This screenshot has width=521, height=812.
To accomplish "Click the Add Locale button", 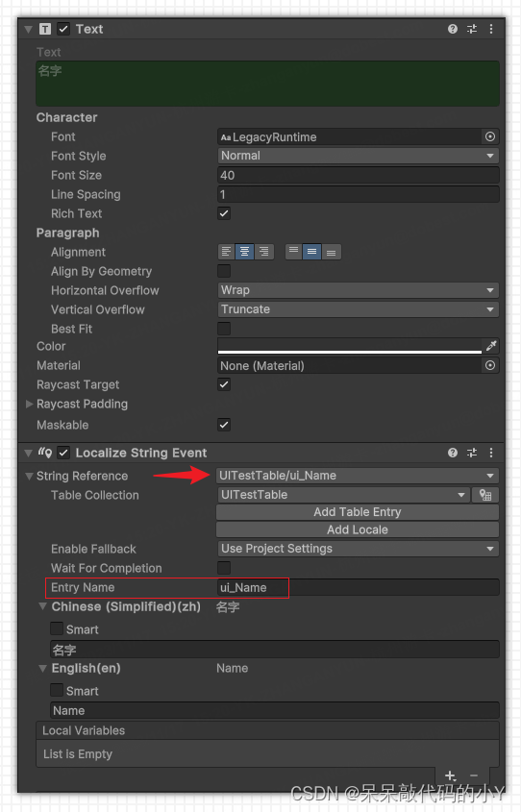I will (x=358, y=529).
